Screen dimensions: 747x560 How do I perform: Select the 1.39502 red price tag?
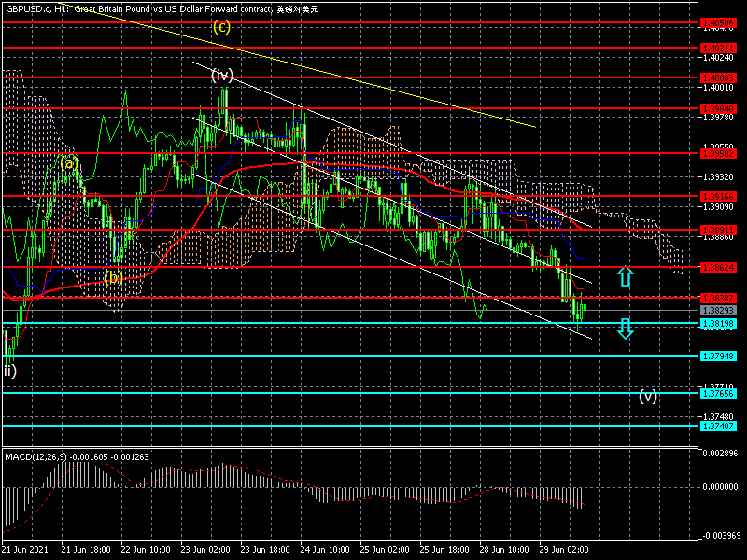(x=718, y=153)
